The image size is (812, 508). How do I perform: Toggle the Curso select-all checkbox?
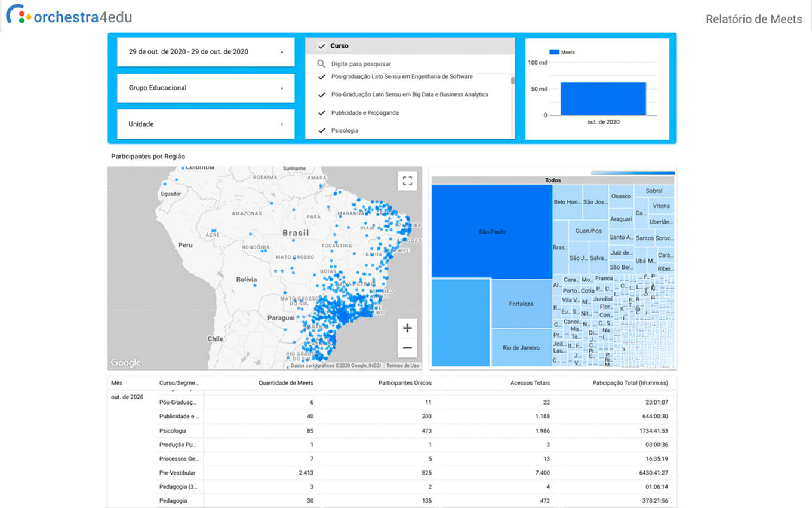322,46
